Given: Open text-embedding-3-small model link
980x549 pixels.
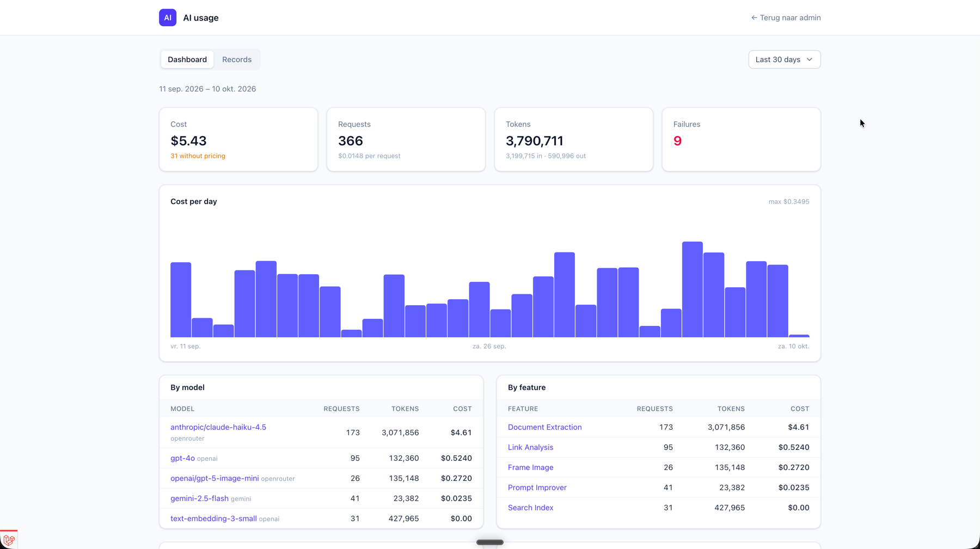Looking at the screenshot, I should point(213,519).
